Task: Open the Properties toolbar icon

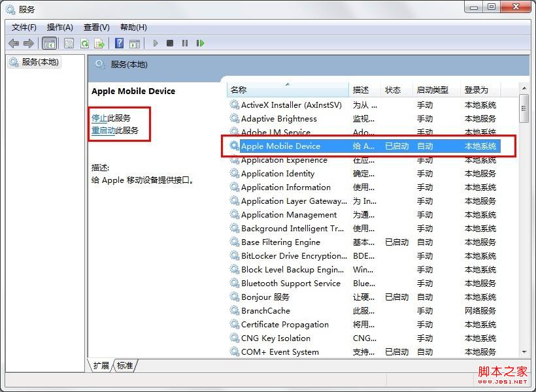Action: (x=69, y=43)
